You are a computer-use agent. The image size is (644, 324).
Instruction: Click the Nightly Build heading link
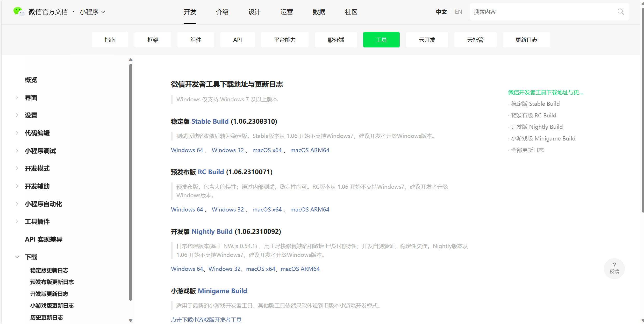[212, 231]
